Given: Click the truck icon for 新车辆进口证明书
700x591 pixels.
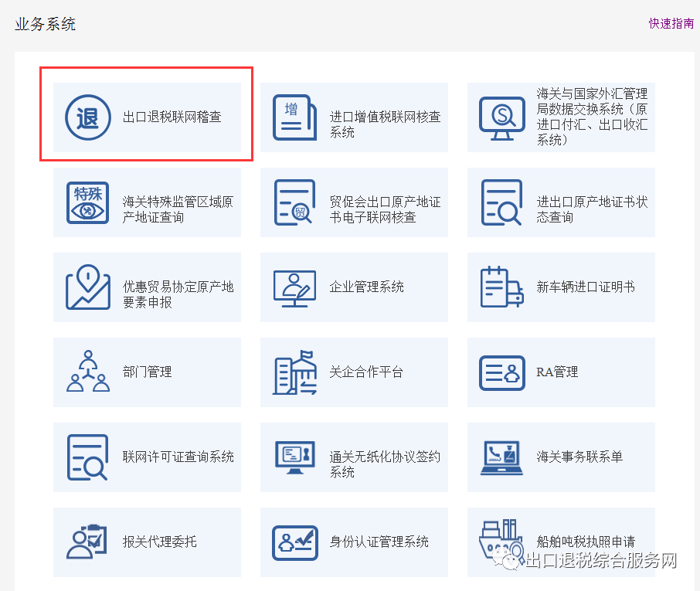Looking at the screenshot, I should 501,287.
